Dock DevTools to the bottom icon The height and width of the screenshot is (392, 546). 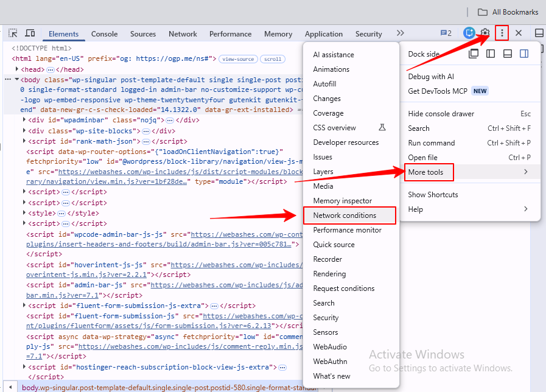point(508,54)
